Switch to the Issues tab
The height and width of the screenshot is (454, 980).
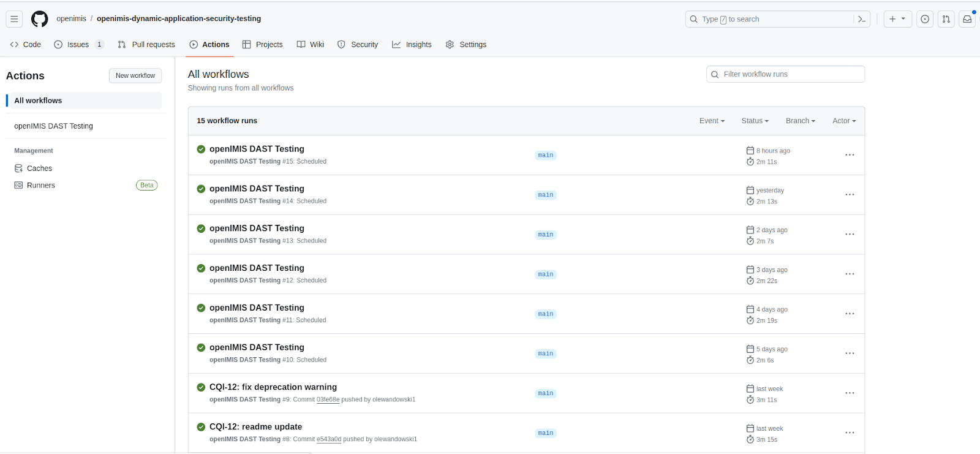[79, 45]
